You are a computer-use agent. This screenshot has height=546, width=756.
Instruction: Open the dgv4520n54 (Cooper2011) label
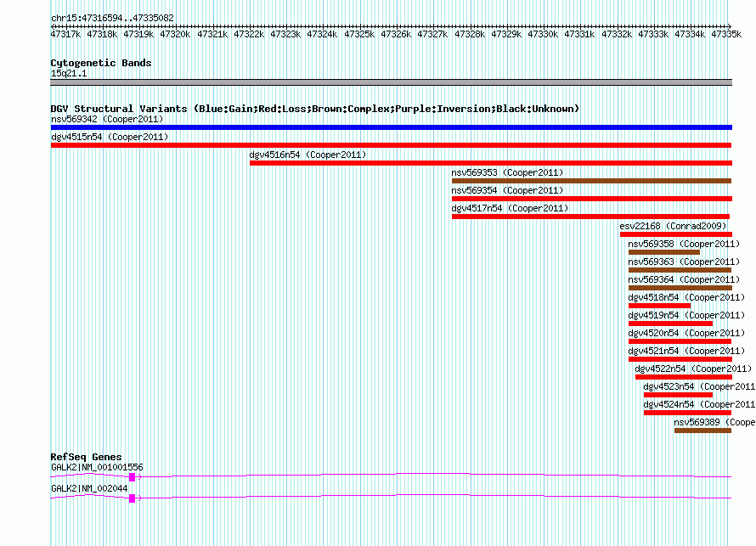686,333
